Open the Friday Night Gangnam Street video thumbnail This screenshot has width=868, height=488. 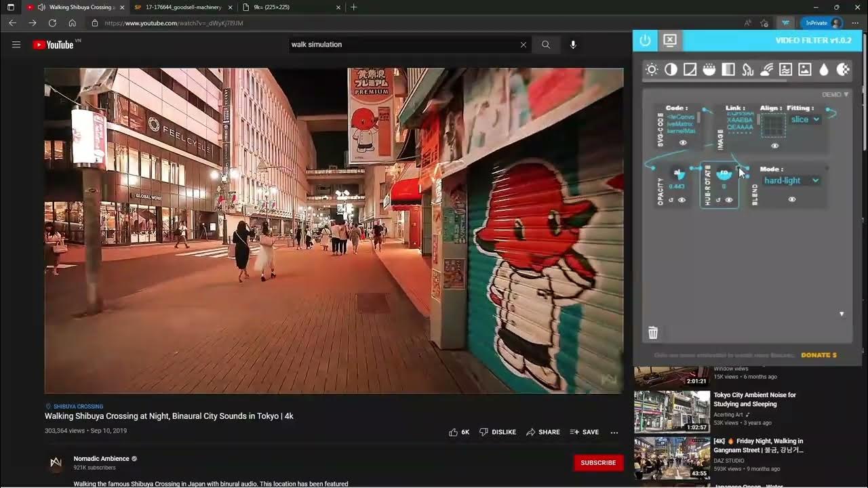coord(672,457)
